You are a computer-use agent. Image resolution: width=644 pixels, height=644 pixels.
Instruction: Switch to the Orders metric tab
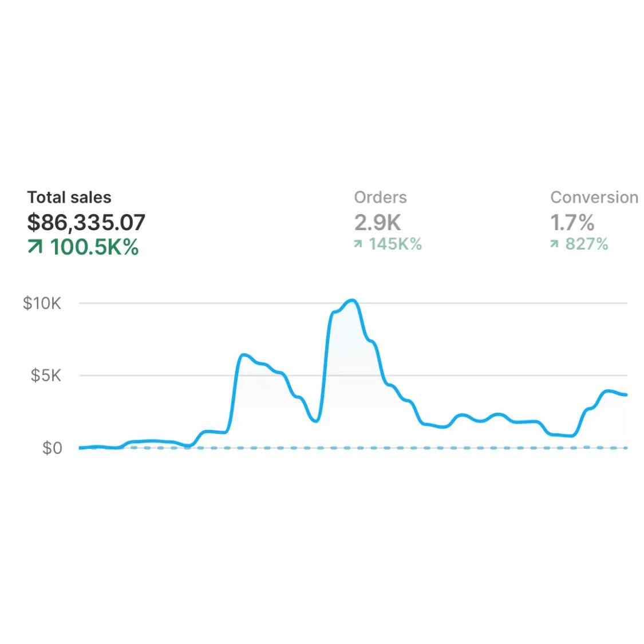(x=380, y=197)
